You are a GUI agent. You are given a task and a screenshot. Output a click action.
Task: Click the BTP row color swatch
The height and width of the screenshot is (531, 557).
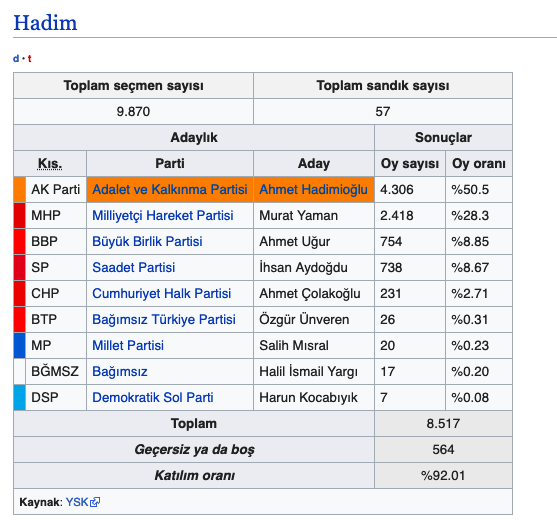(20, 319)
